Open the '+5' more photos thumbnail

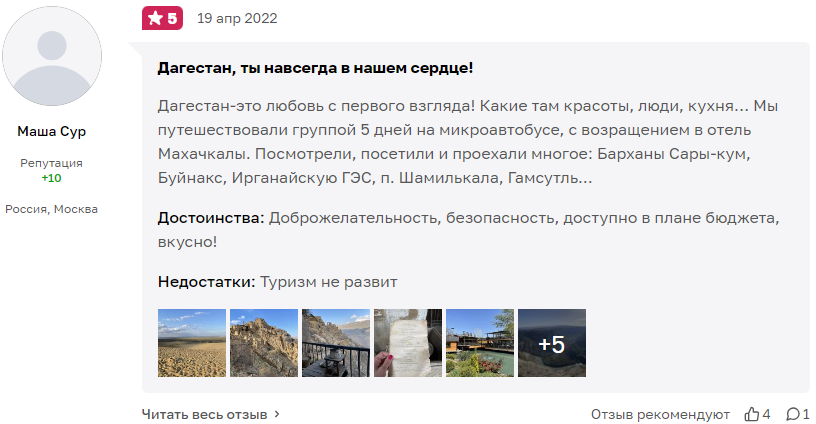pos(552,343)
